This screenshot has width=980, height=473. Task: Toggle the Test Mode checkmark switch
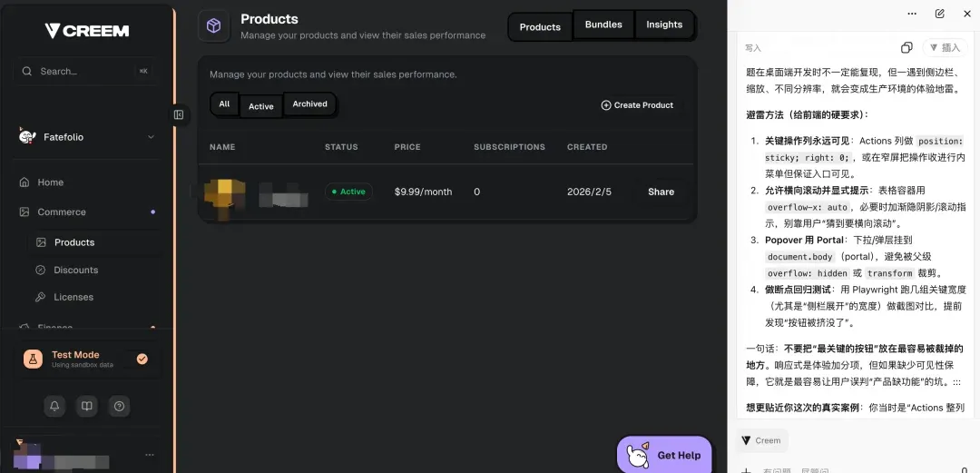[142, 359]
